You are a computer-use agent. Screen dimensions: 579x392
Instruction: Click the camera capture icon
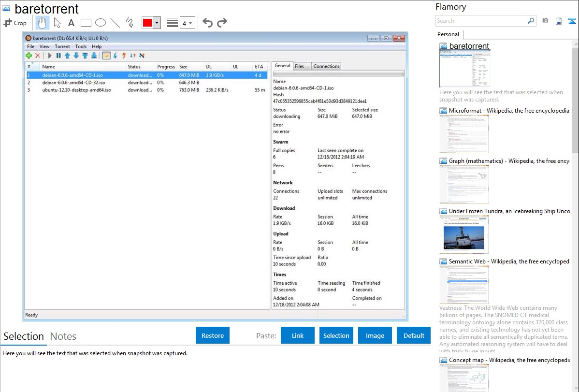(x=545, y=21)
